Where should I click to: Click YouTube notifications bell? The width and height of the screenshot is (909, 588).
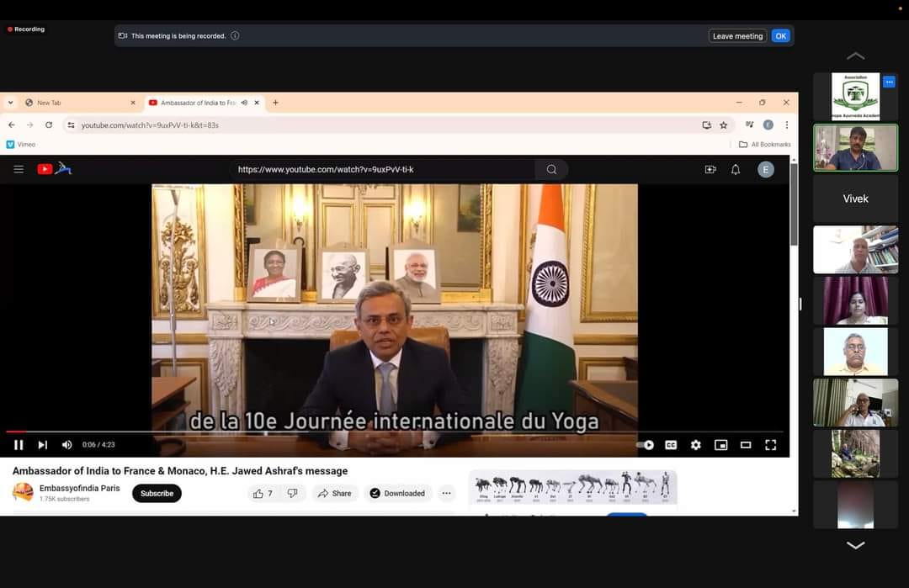pos(735,169)
